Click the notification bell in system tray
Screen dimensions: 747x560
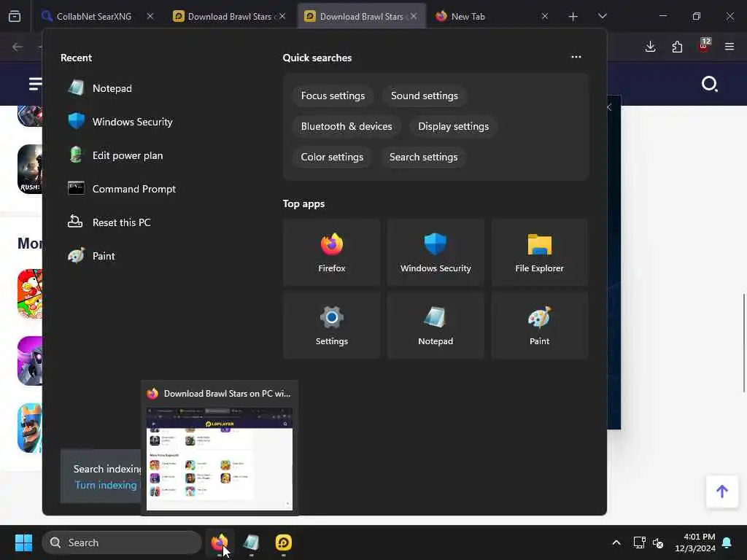pos(727,542)
